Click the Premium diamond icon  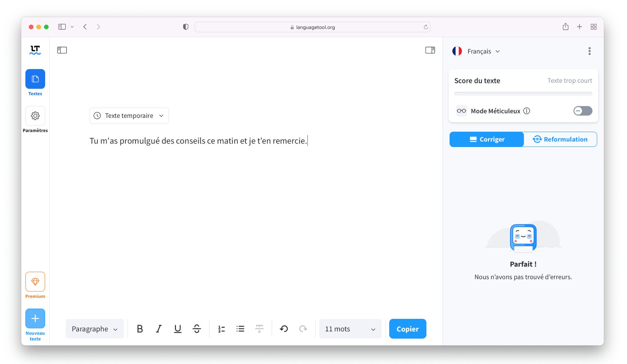35,282
